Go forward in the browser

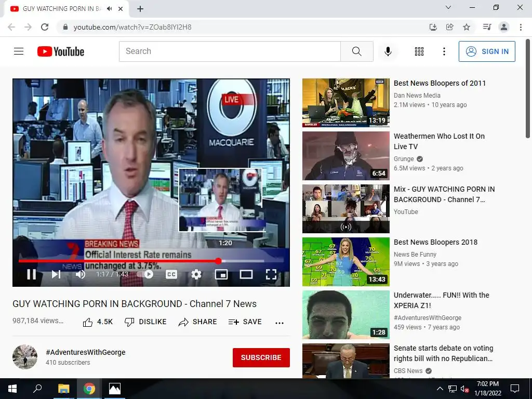click(x=28, y=27)
